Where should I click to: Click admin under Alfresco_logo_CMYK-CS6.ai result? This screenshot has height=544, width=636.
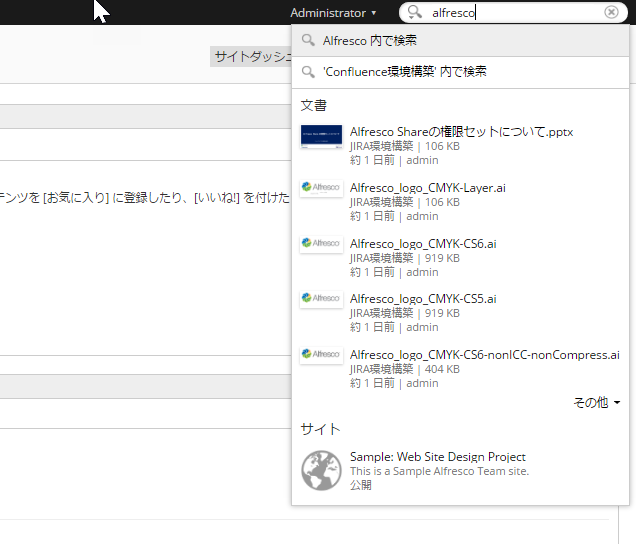click(422, 272)
